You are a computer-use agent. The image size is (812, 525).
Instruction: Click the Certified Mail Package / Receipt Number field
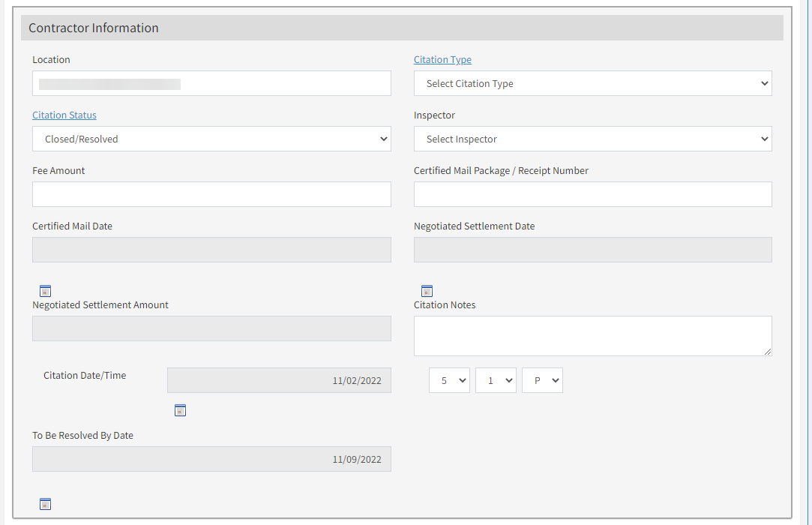592,194
